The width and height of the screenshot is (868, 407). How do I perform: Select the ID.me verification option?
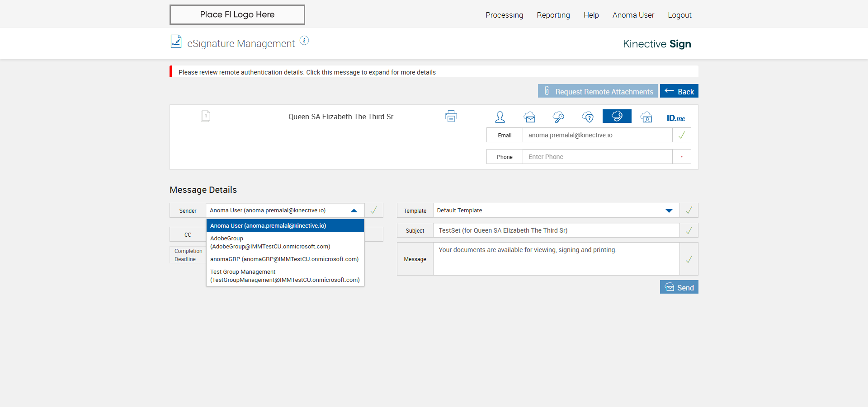point(675,118)
